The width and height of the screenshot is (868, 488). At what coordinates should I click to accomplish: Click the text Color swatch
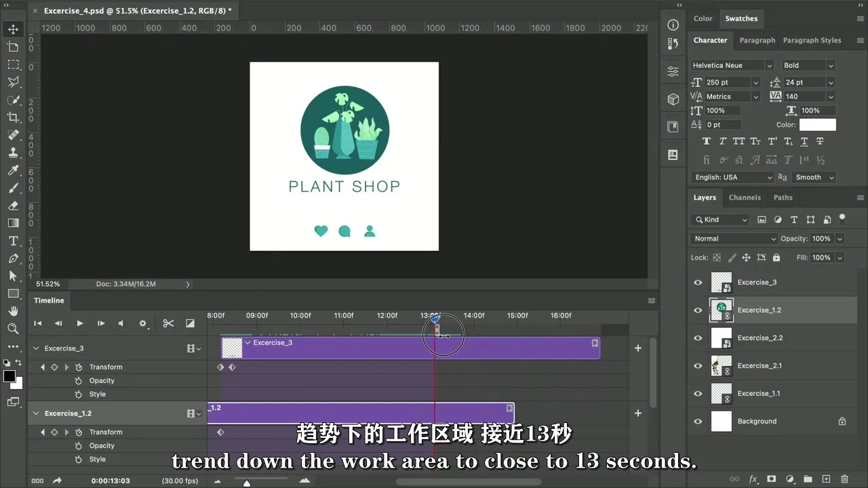pyautogui.click(x=817, y=125)
